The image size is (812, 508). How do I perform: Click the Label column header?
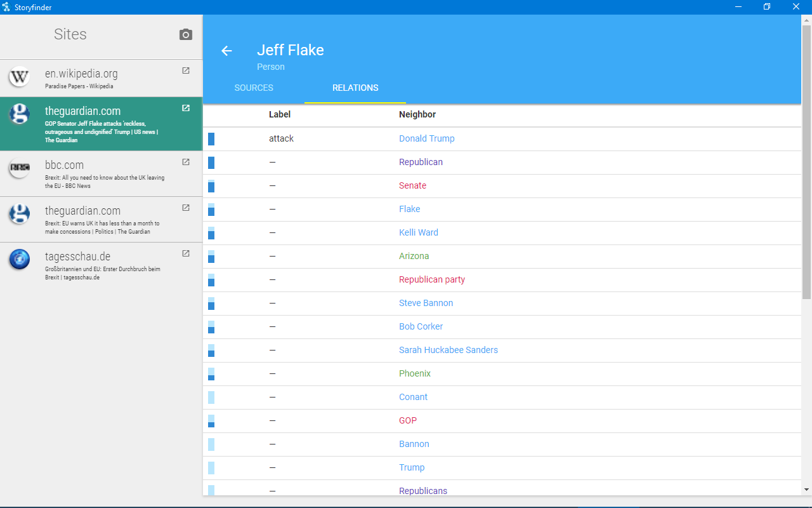tap(280, 115)
